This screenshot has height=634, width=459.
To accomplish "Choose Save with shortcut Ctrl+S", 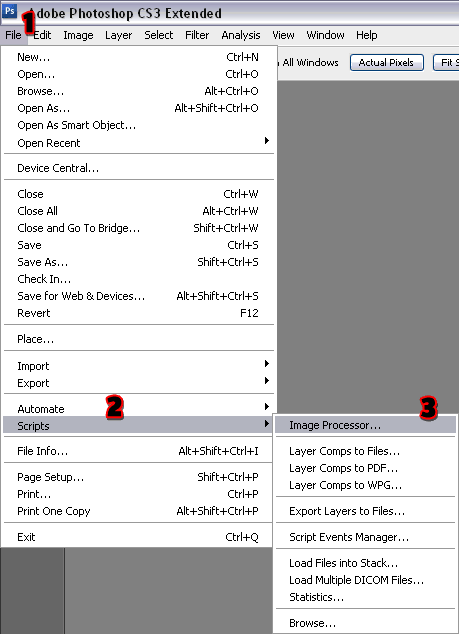I will (x=138, y=245).
